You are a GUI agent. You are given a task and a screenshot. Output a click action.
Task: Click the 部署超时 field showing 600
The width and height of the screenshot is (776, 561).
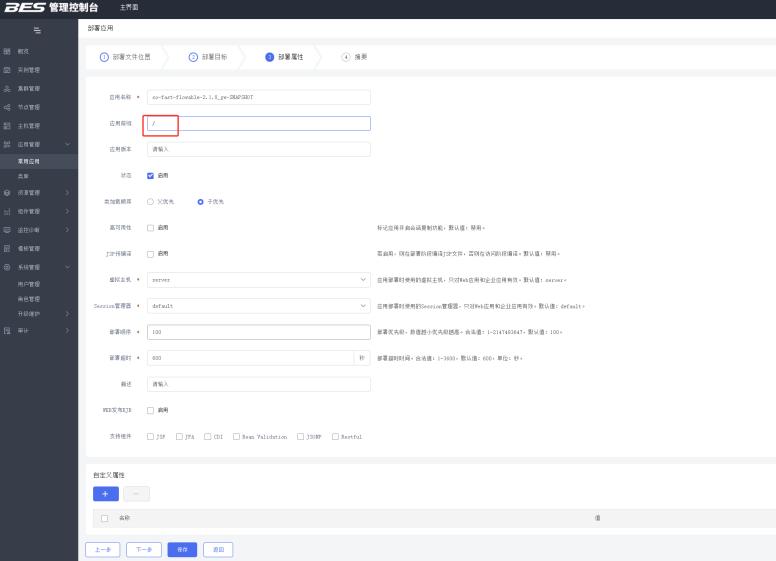[x=250, y=358]
